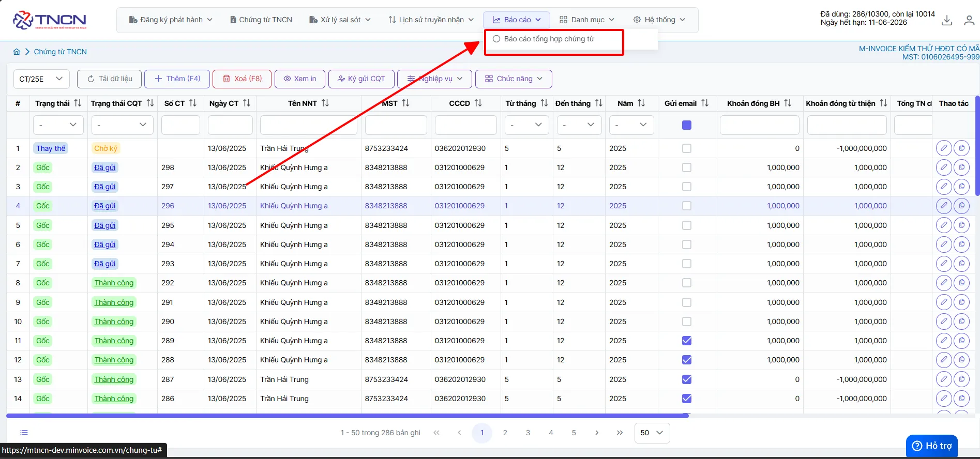Sort by Số CT column arrows
The height and width of the screenshot is (459, 980).
tap(193, 103)
